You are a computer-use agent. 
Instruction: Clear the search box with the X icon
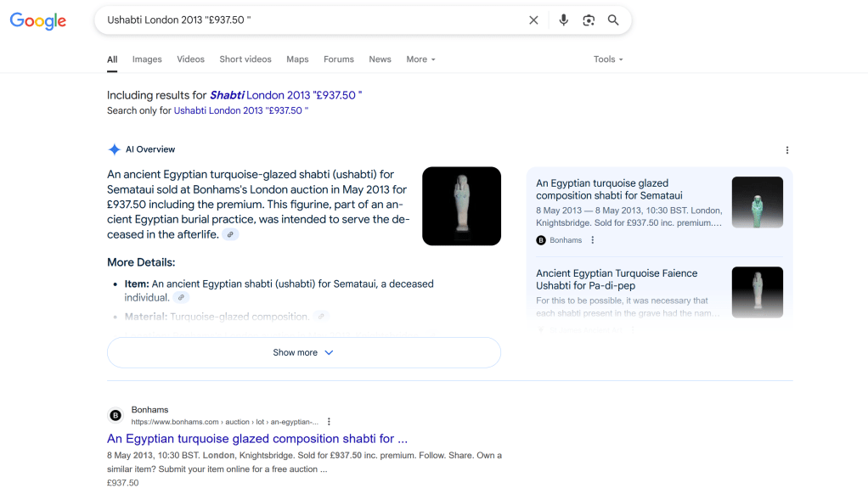(533, 20)
